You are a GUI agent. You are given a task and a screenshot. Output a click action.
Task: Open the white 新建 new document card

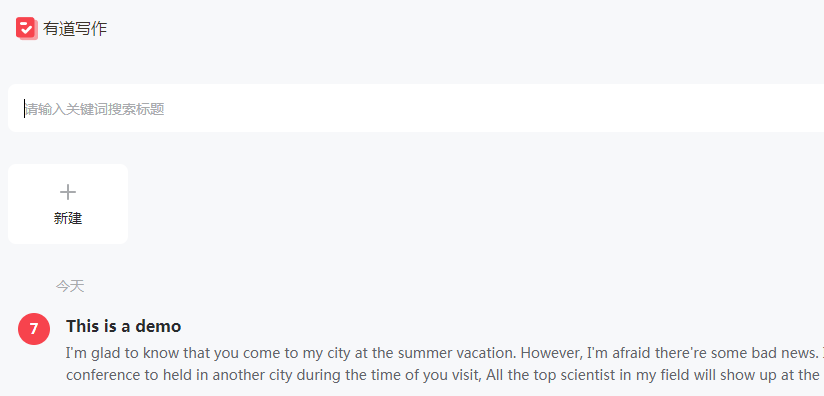coord(68,204)
